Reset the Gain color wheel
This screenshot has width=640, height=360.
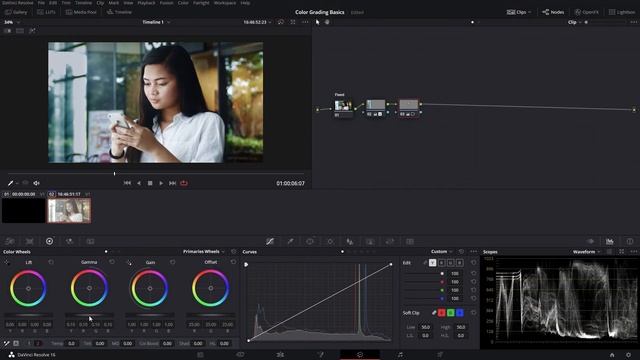click(x=173, y=262)
